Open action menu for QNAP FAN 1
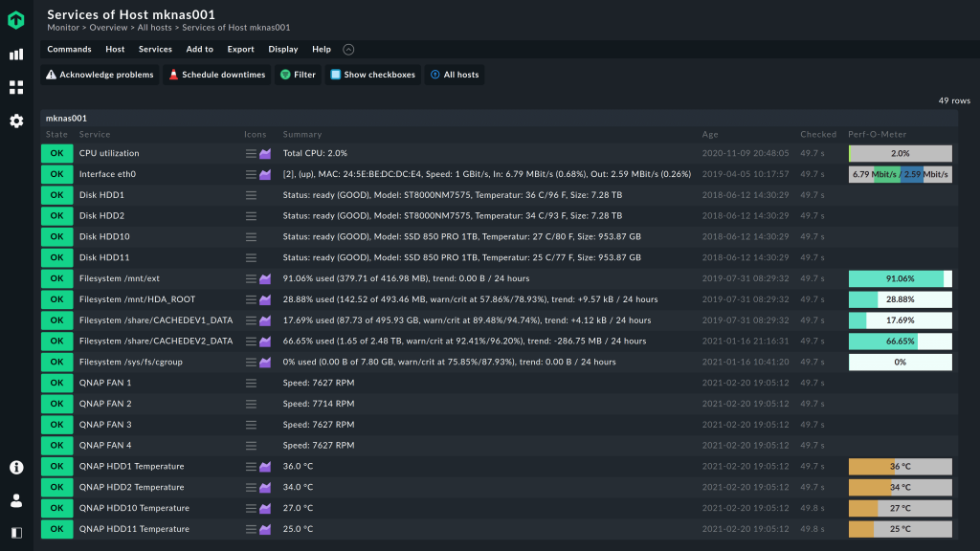 point(252,383)
